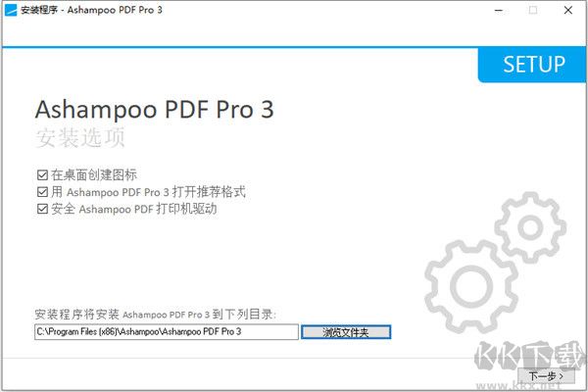The image size is (588, 392).
Task: Click the installation path text field
Action: [167, 332]
